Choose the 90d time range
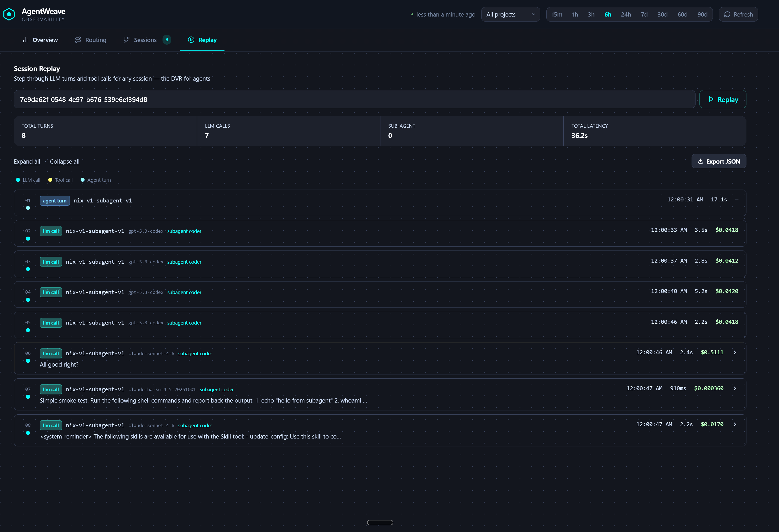This screenshot has height=532, width=779. click(x=702, y=14)
